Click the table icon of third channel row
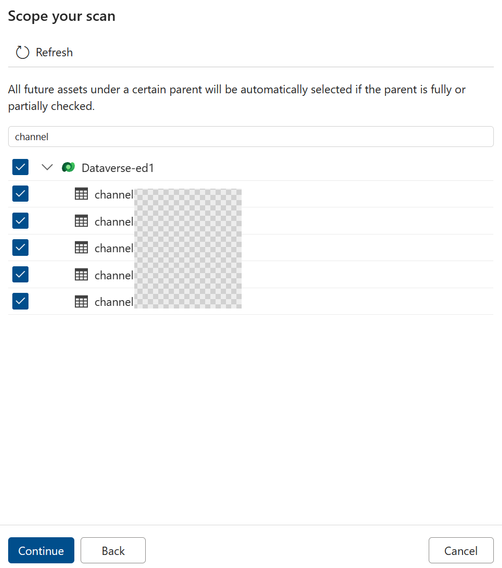Viewport: 502px width, 568px height. pyautogui.click(x=81, y=248)
